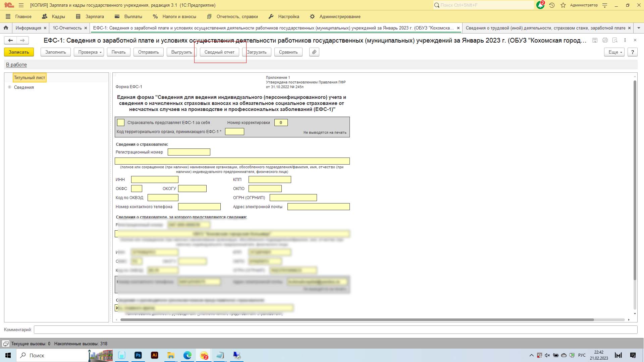
Task: Close the Сведения о трудовой деятельности tab
Action: tap(629, 28)
